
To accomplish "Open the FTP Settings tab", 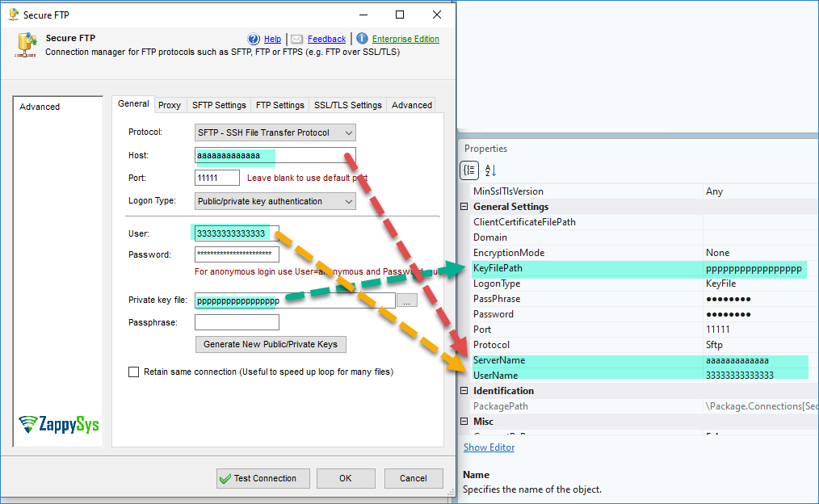I will click(x=280, y=105).
